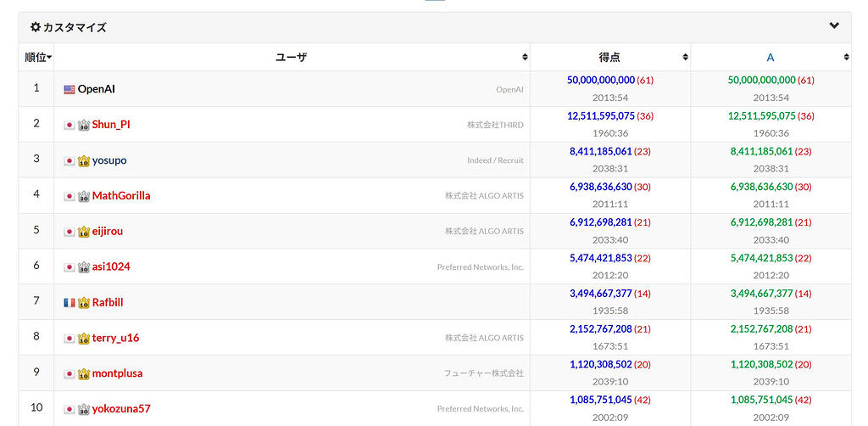Click Japan flag beside asi1024
Screen dimensions: 868x426
(x=70, y=267)
